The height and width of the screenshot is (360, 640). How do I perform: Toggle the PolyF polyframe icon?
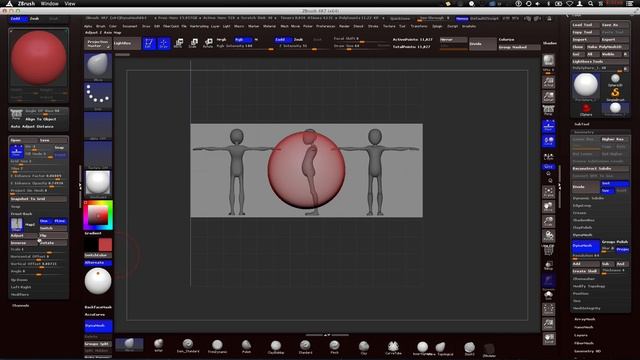pyautogui.click(x=549, y=250)
